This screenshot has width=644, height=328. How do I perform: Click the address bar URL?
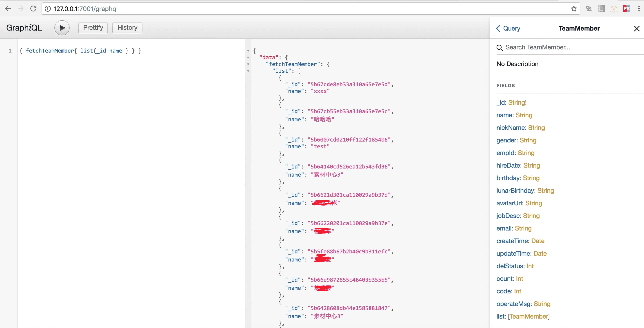(85, 9)
